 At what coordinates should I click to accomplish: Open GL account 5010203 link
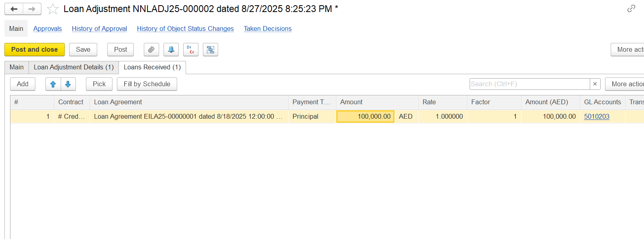(597, 116)
